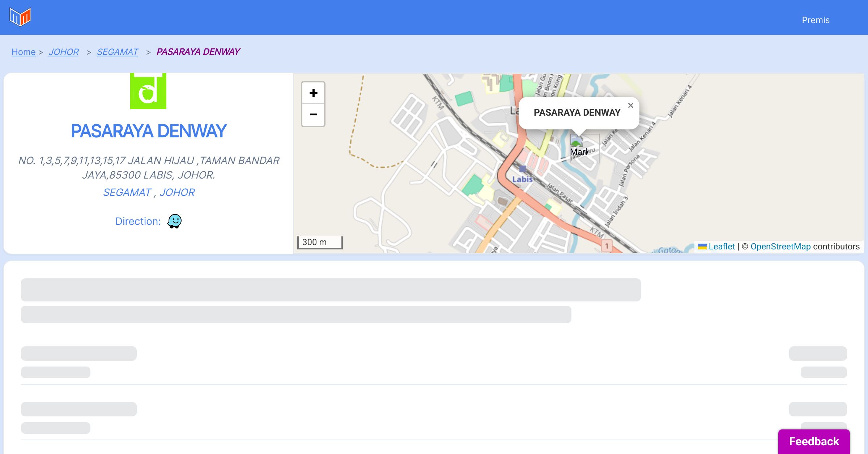Click the PASARAYA DENWAY breadcrumb item
The width and height of the screenshot is (868, 454).
(x=198, y=52)
